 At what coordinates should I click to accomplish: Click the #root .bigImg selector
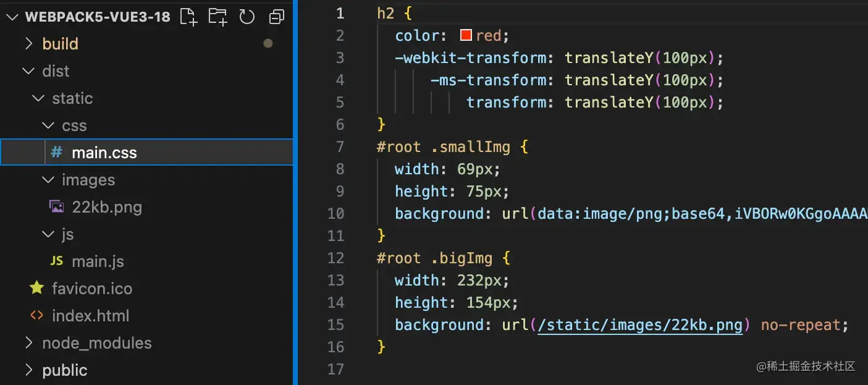(x=435, y=258)
